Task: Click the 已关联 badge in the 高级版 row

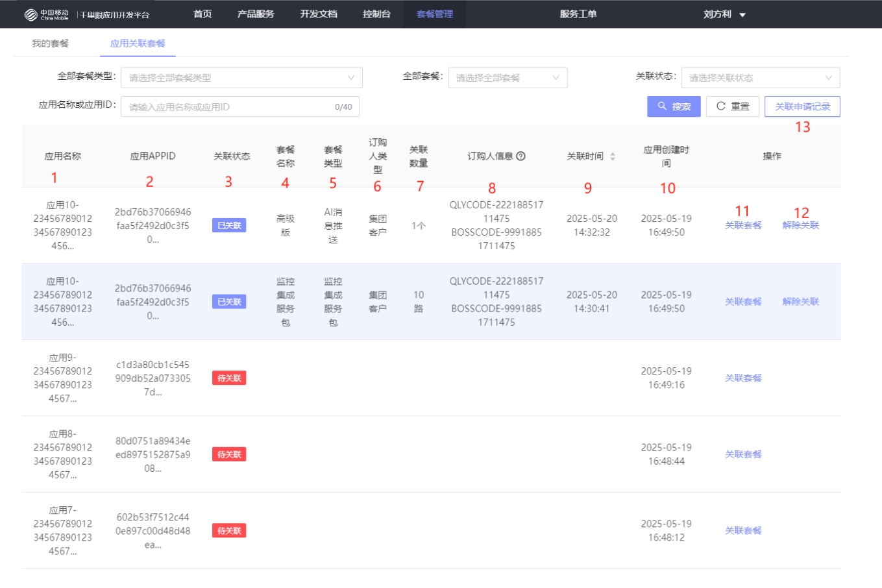Action: [x=229, y=226]
